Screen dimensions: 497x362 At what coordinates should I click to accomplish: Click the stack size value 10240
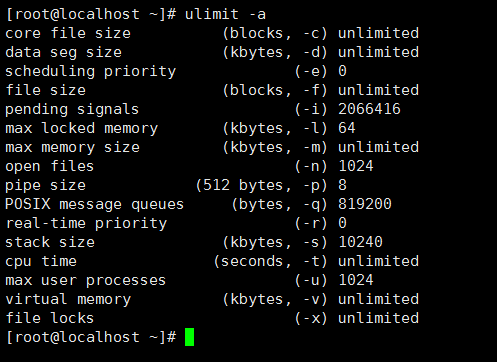360,242
